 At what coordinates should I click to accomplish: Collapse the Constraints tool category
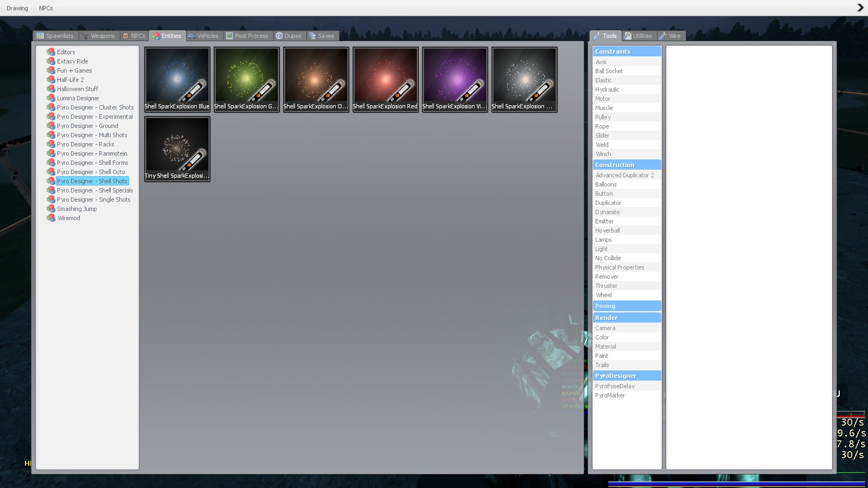click(627, 52)
